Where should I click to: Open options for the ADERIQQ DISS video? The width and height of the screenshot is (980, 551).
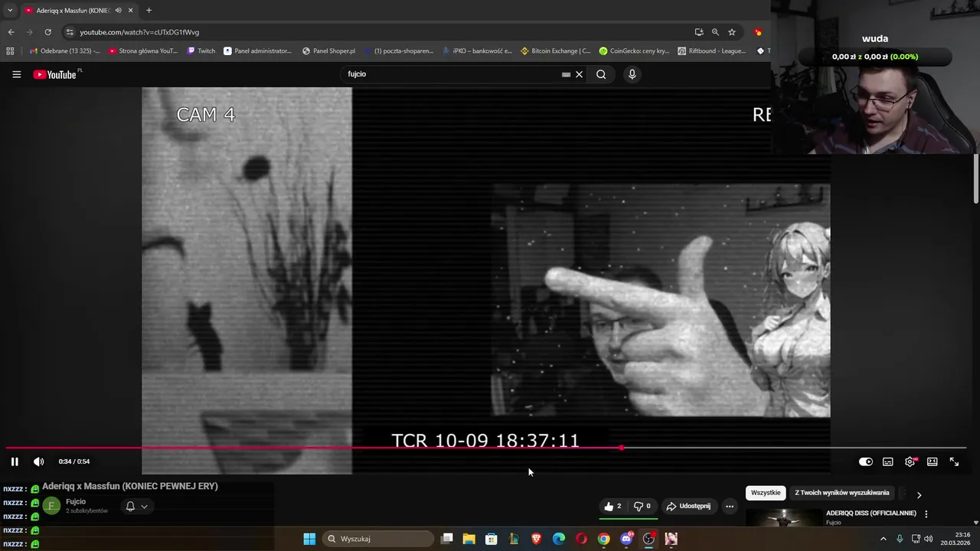click(926, 514)
